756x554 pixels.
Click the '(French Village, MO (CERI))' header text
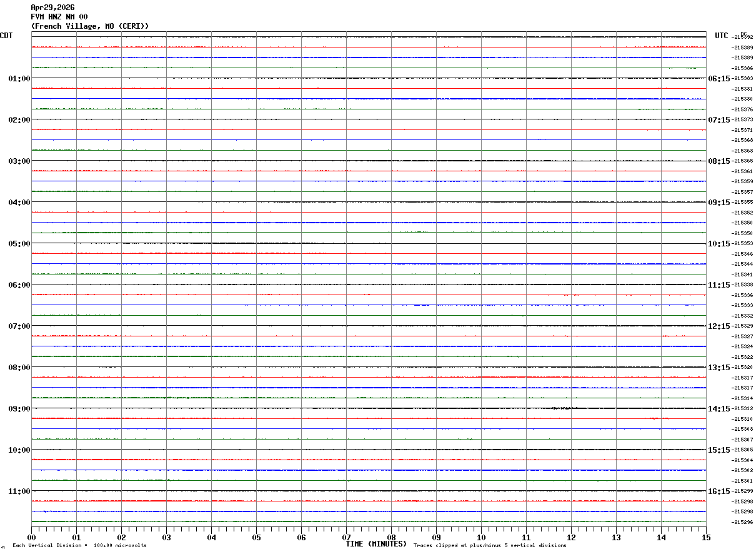[x=90, y=26]
